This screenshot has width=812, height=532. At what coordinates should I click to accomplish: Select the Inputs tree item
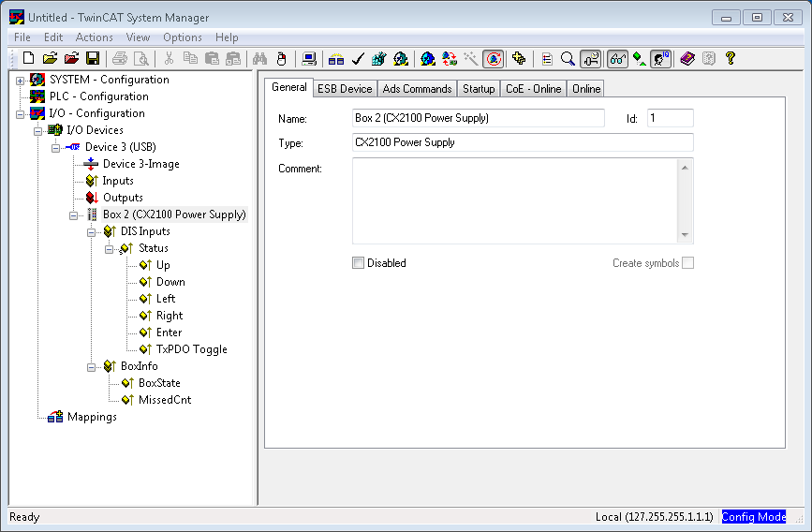(x=118, y=181)
